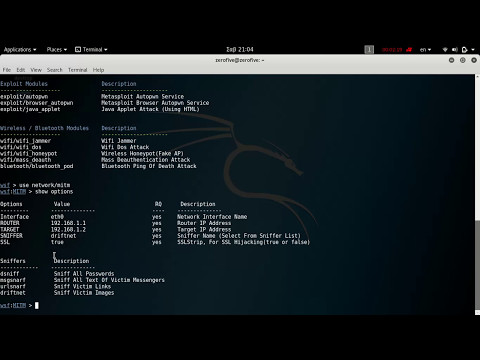The width and height of the screenshot is (480, 360).
Task: Click the TARGET value 192.168.1.2
Action: pos(68,230)
